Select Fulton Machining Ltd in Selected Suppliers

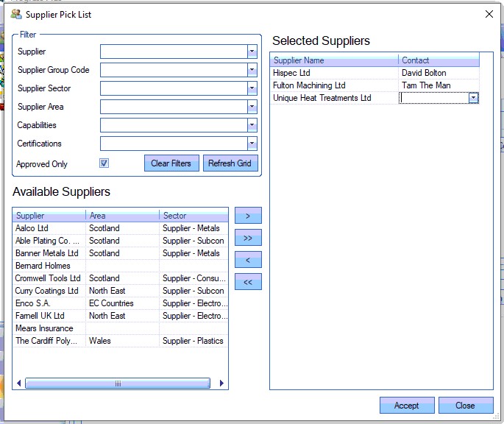pos(334,85)
